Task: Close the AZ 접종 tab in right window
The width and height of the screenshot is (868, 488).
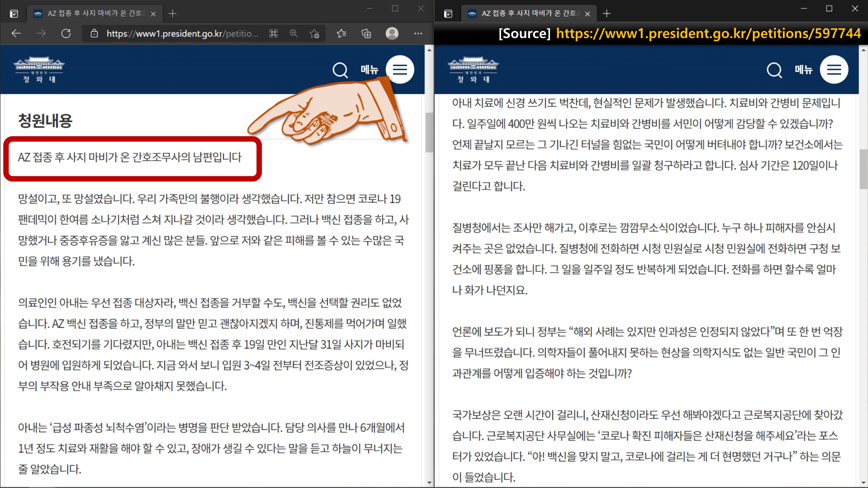Action: click(x=587, y=14)
